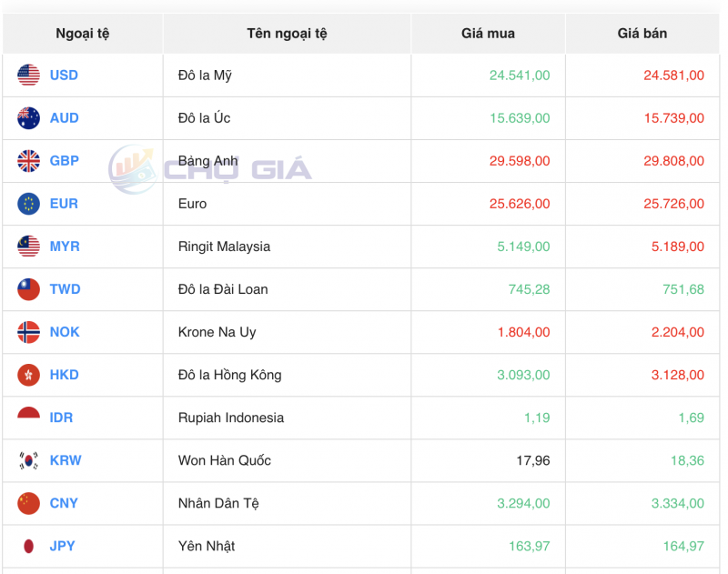Click the Giá bán column header

point(642,33)
